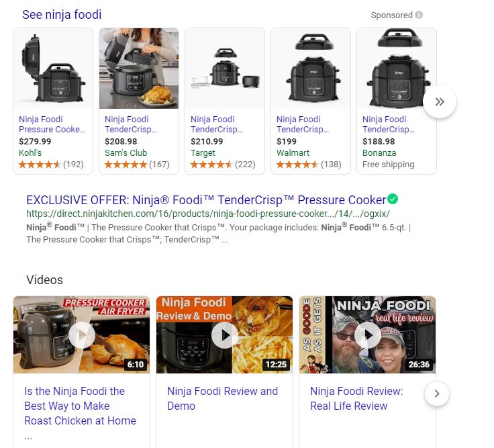The image size is (494, 448).
Task: Open Target Ninja Foodi TenderCrisp listing
Action: click(x=217, y=124)
